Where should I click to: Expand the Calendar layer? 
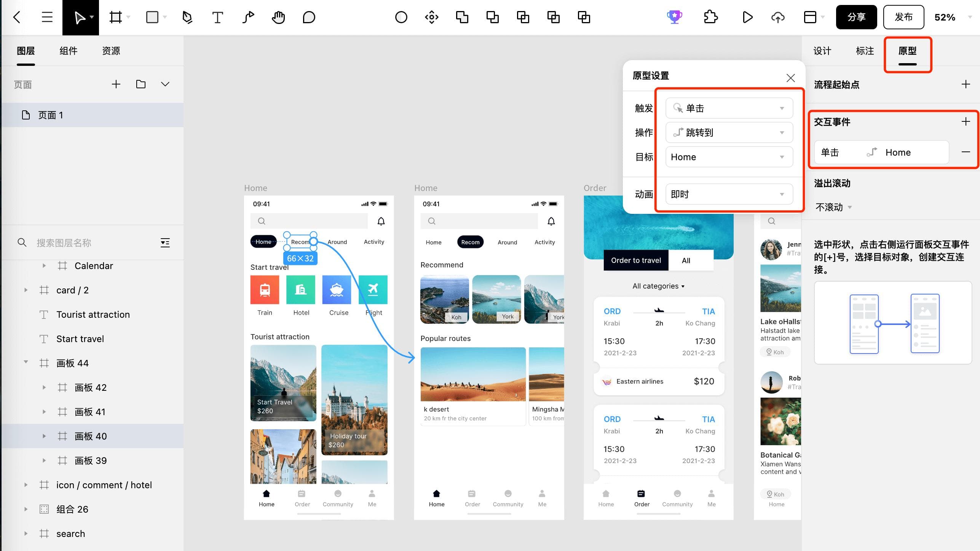pyautogui.click(x=44, y=266)
